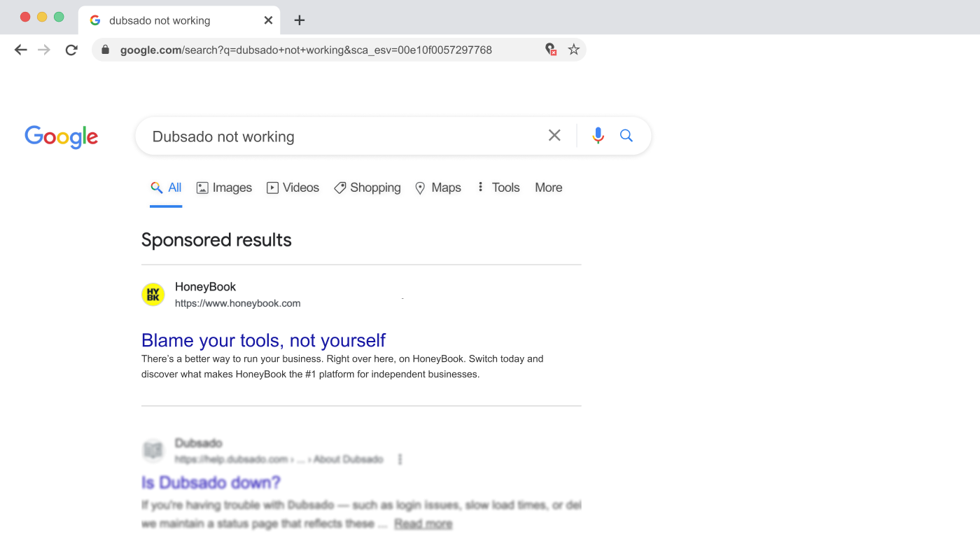980x560 pixels.
Task: Click the help.dubsado.com breadcrumb URL
Action: (279, 459)
